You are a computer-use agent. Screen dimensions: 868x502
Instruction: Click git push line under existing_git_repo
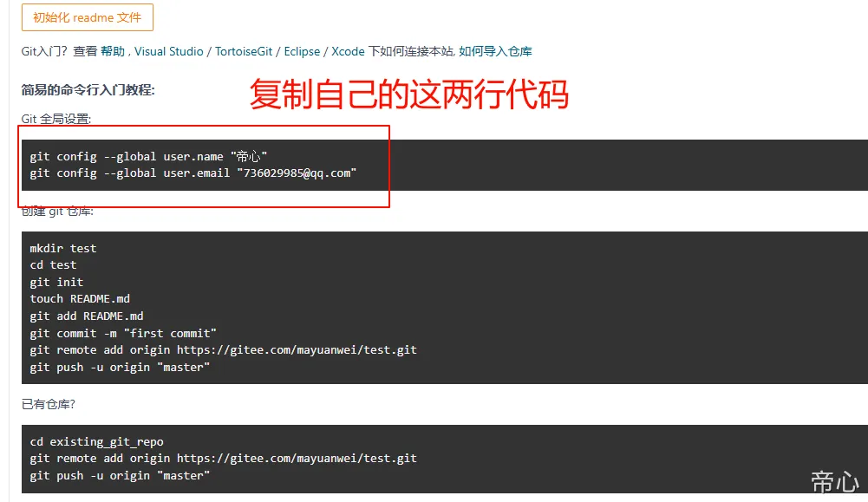point(120,475)
